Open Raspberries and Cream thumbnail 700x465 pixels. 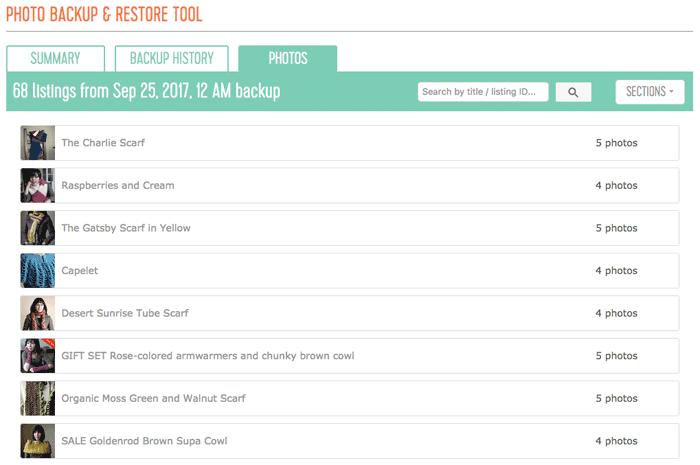click(x=38, y=185)
